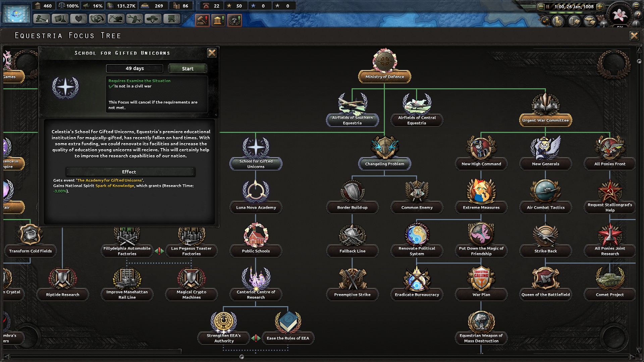Increase game speed with the plus button
Screen dimensions: 644x362
coord(600,6)
